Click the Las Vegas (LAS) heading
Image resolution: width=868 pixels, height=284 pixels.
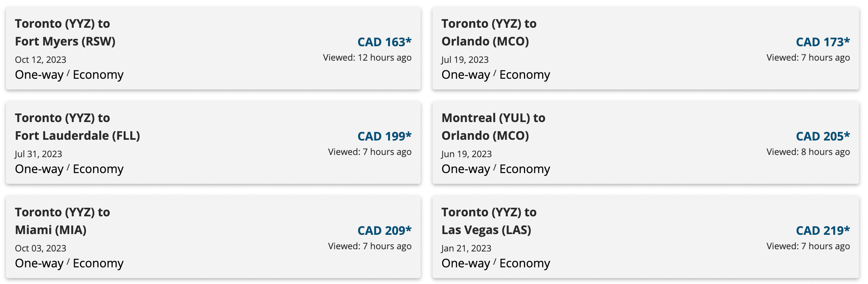coord(486,230)
